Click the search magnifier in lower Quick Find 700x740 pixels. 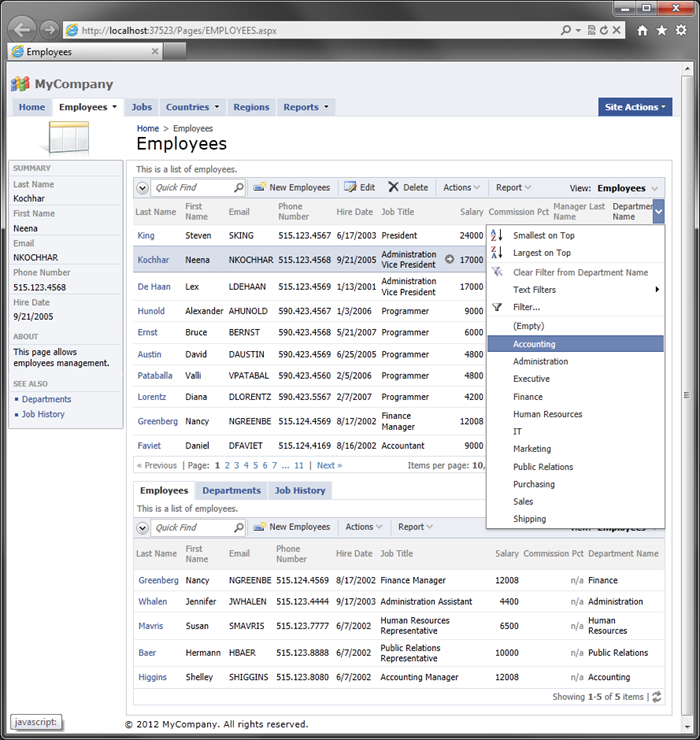pos(239,527)
